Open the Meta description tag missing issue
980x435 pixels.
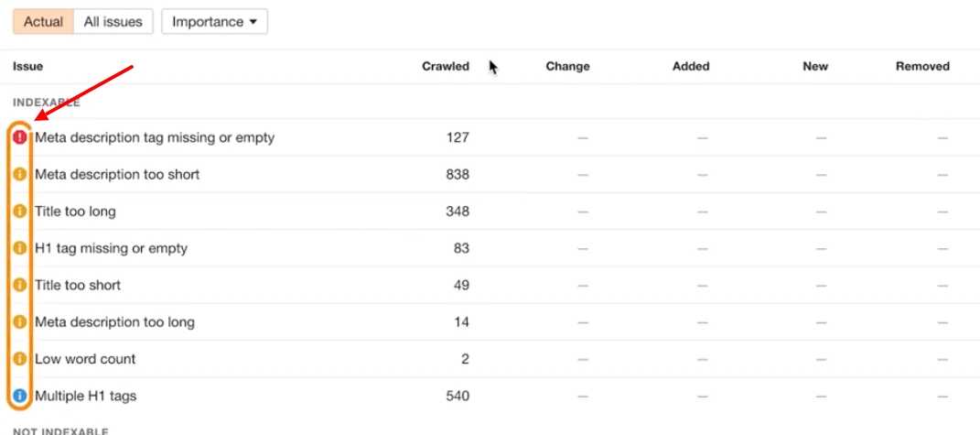click(155, 137)
